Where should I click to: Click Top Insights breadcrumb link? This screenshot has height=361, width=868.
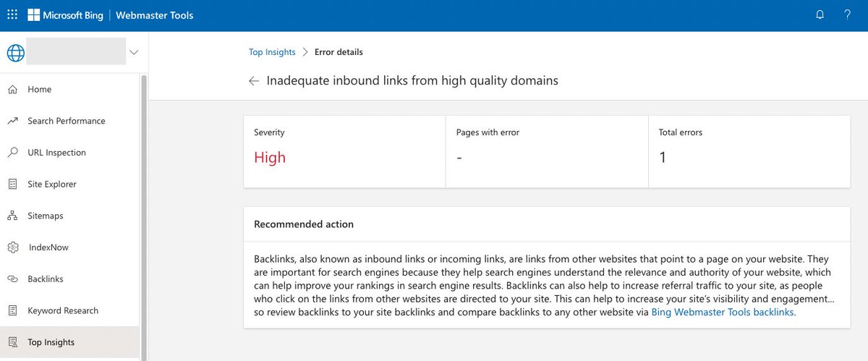[272, 52]
